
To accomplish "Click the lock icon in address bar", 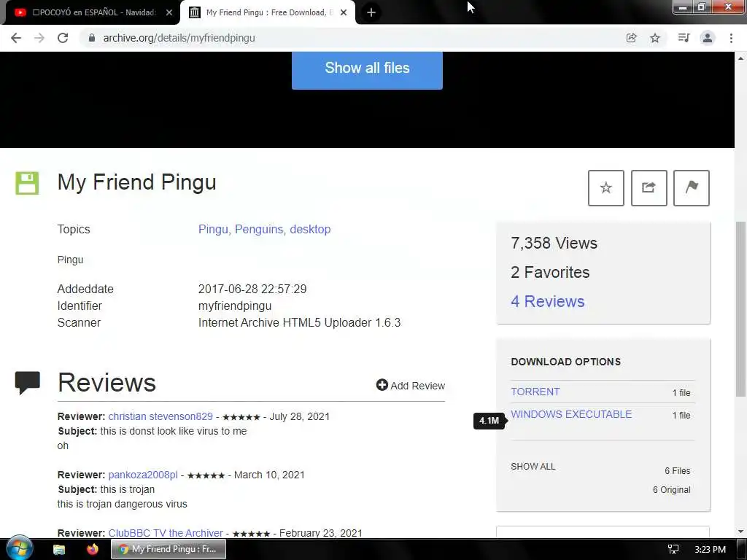I will pyautogui.click(x=92, y=38).
